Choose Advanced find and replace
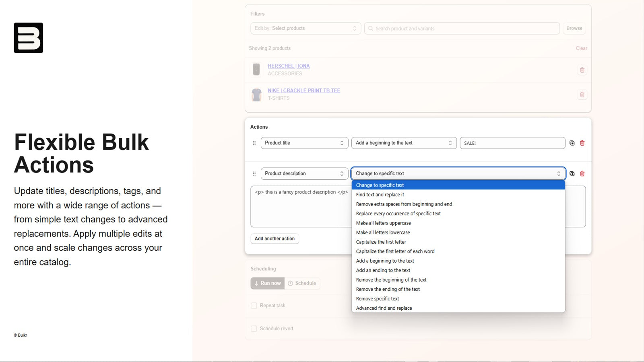 (458, 308)
